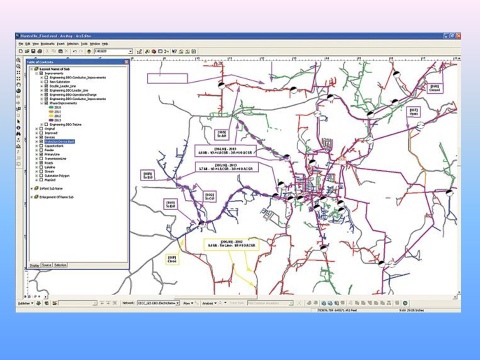
Task: Click the Undo arrow icon
Action: (x=75, y=51)
